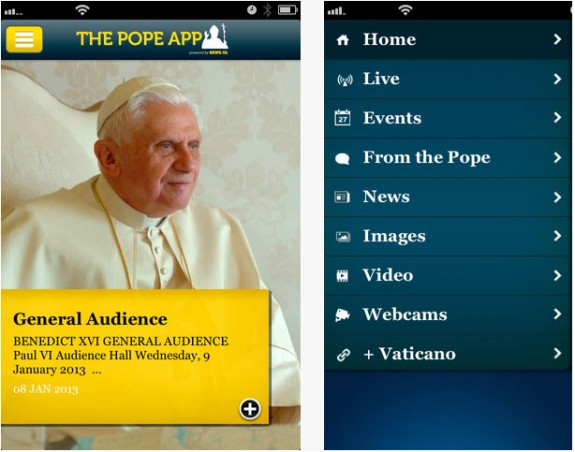575x452 pixels.
Task: Open the Events row chevron
Action: (557, 118)
